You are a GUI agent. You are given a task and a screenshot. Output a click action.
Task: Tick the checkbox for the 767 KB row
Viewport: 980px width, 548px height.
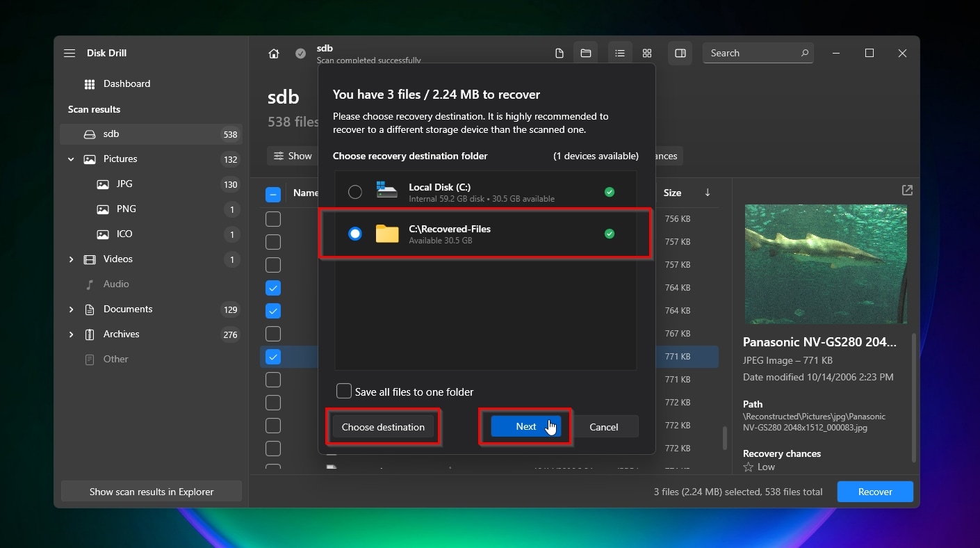pyautogui.click(x=273, y=334)
